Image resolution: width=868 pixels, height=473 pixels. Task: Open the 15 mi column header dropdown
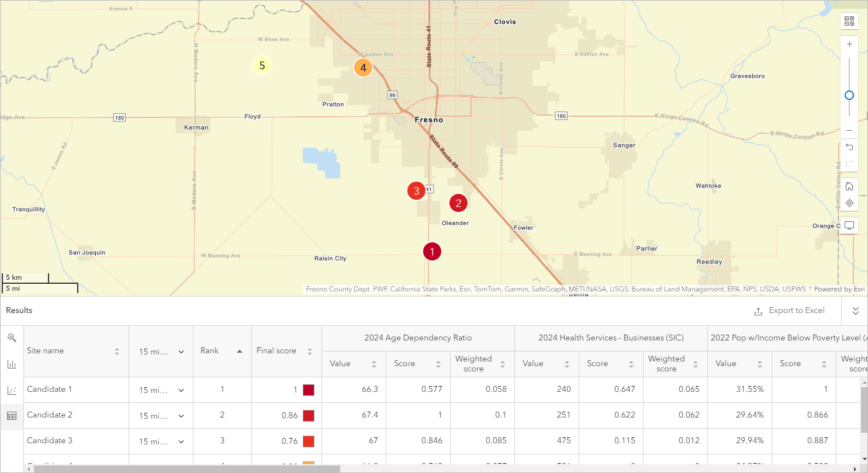[182, 351]
